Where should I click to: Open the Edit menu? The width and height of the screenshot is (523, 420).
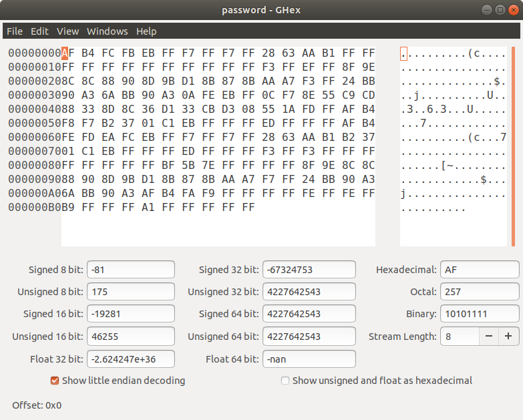(39, 31)
